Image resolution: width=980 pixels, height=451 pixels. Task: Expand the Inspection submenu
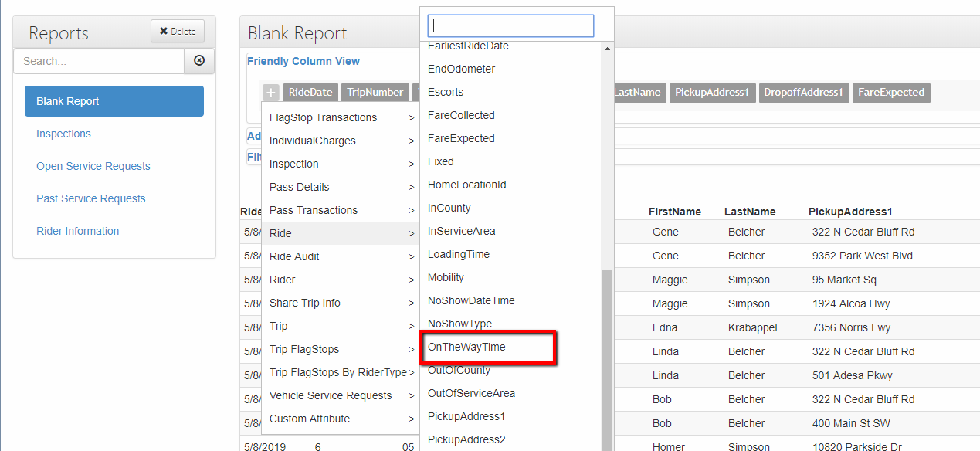pyautogui.click(x=341, y=164)
